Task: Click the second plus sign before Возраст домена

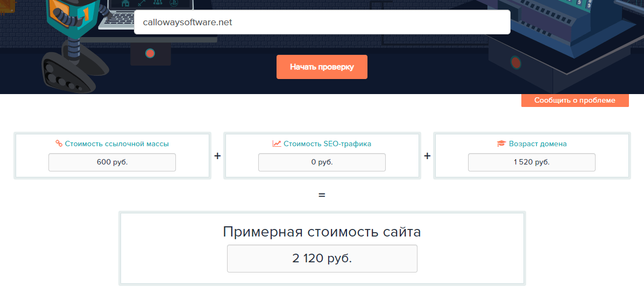Action: [427, 156]
